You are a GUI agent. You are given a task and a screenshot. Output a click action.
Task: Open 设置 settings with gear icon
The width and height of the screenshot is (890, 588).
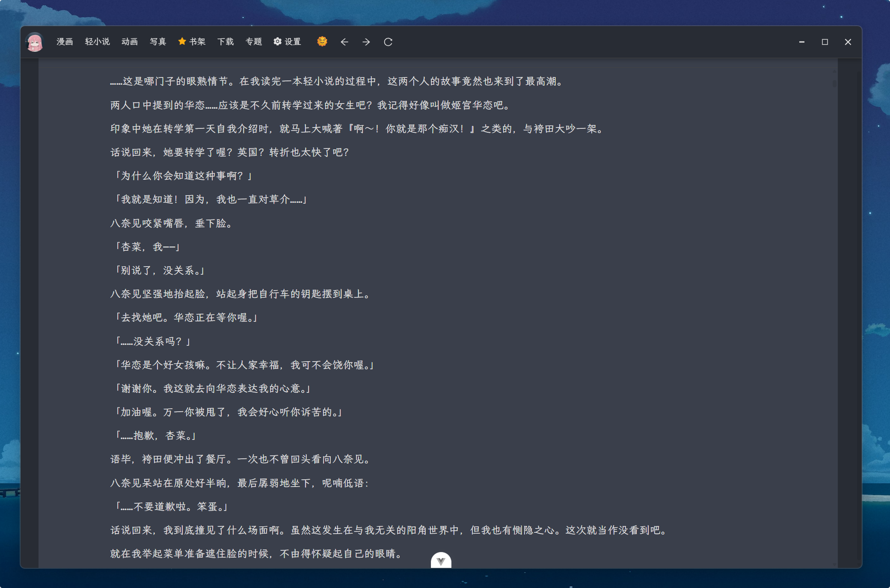coord(287,42)
